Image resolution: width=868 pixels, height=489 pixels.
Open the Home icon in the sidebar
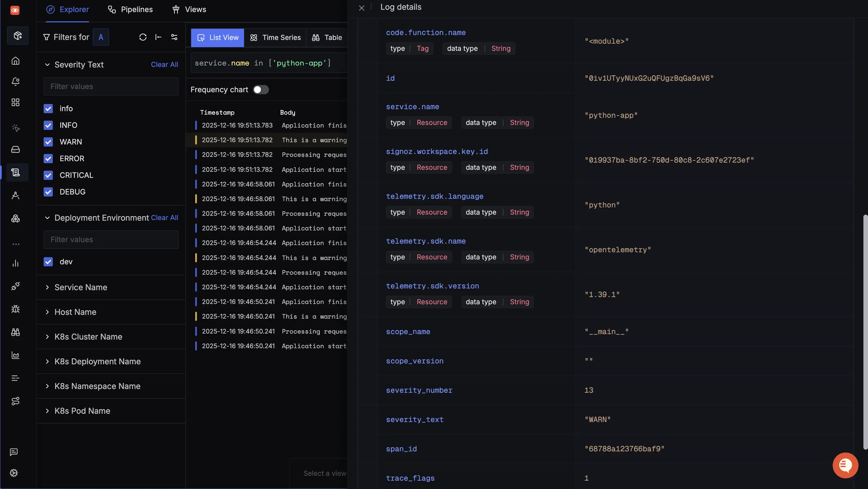(x=15, y=61)
